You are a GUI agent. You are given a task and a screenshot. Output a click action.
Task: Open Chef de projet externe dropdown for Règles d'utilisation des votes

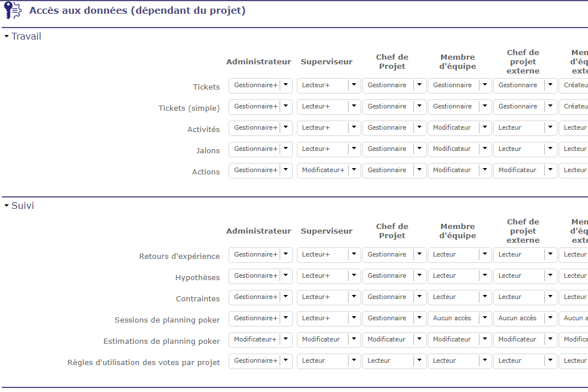pyautogui.click(x=550, y=360)
